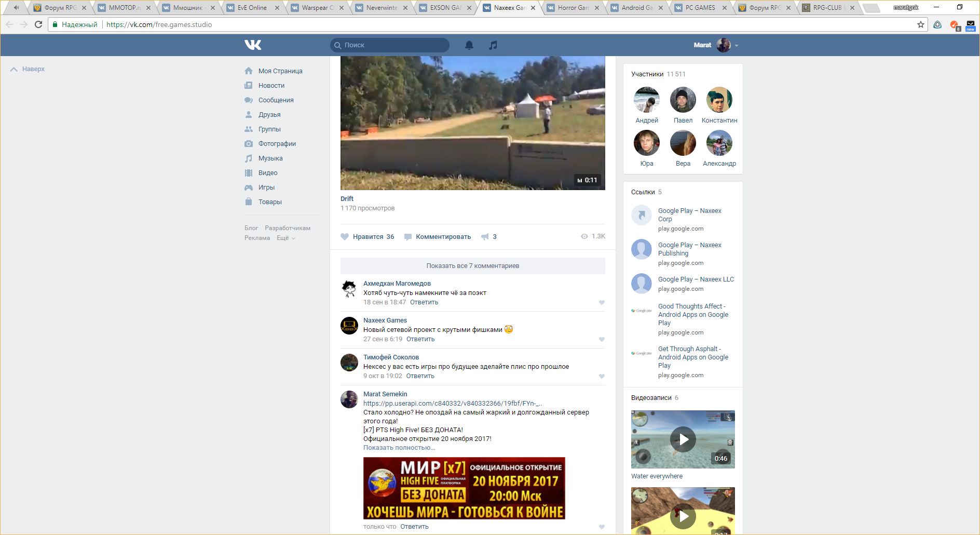Click the Drift video thumbnail
The height and width of the screenshot is (535, 980).
472,123
